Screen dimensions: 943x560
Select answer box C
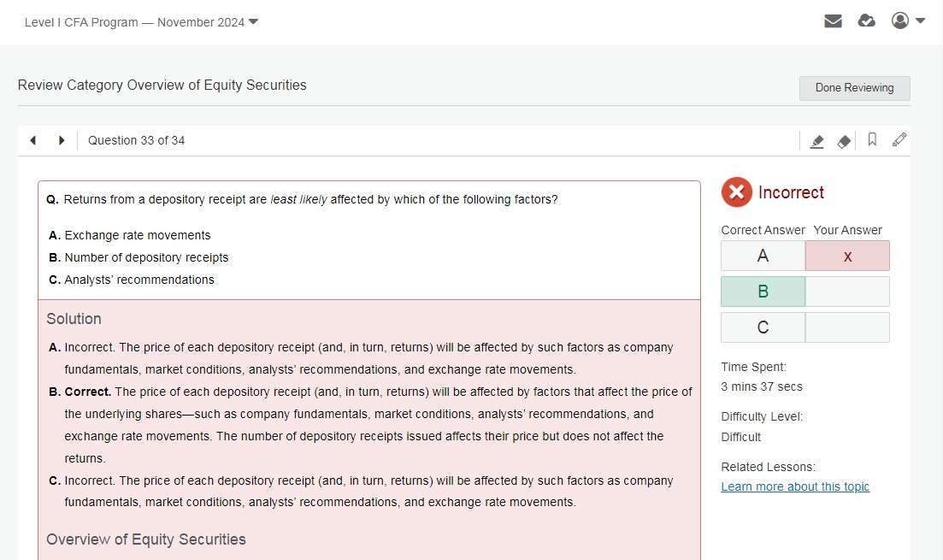tap(763, 327)
